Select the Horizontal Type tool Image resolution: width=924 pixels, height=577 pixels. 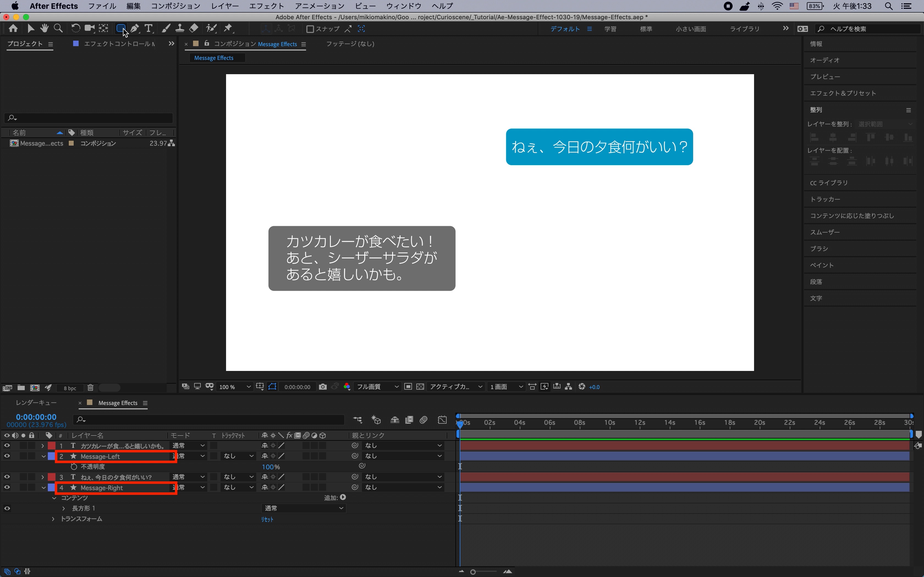click(x=148, y=28)
